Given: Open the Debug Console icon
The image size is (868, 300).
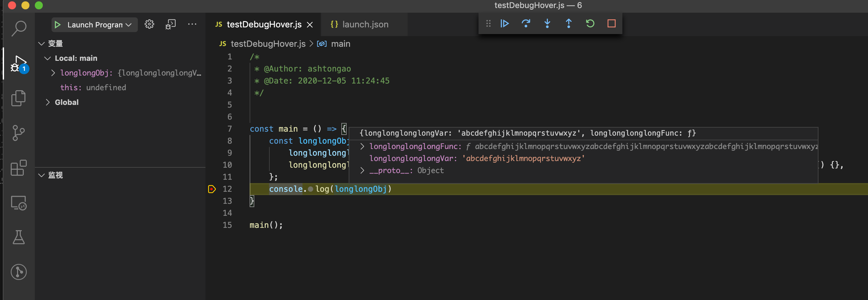Looking at the screenshot, I should [x=171, y=24].
